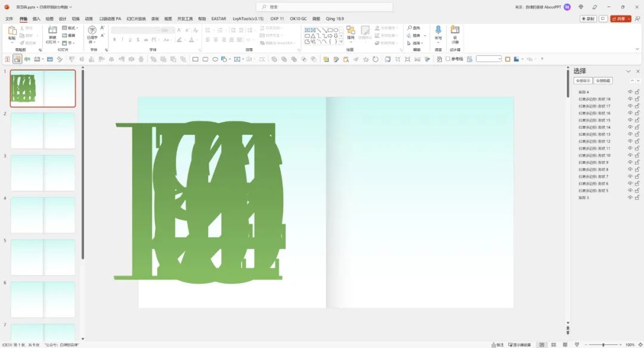Click the text box icon in quick toolbar
The height and width of the screenshot is (348, 644).
237,59
